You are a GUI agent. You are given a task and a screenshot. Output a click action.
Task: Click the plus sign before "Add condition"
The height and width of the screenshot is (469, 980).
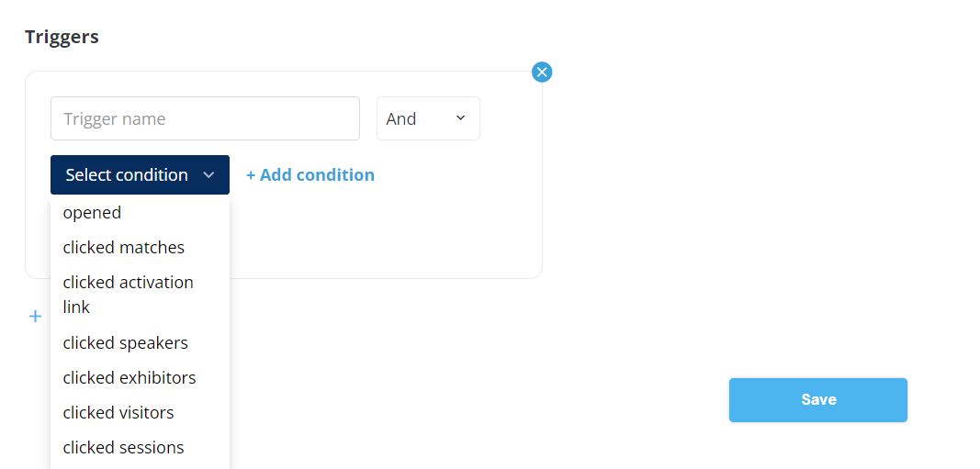click(x=251, y=174)
